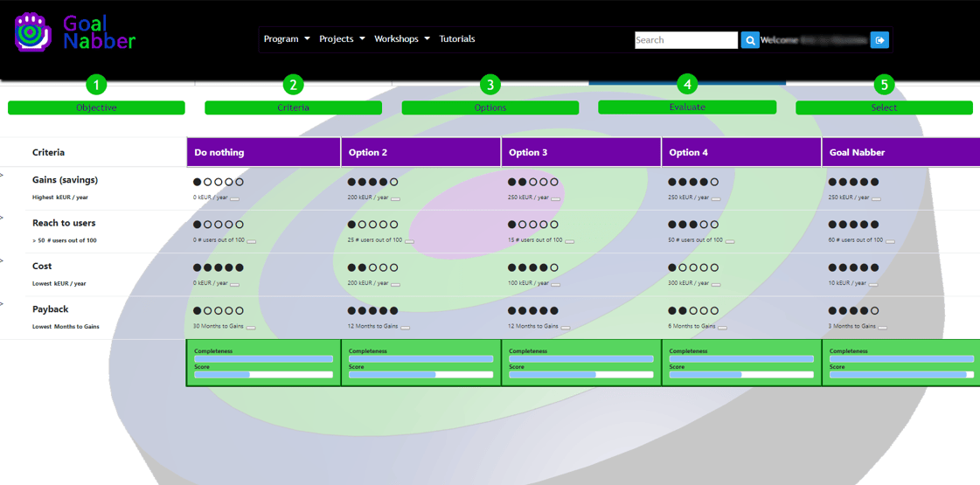Click small button beside '30 Months to Gains'

tap(251, 328)
